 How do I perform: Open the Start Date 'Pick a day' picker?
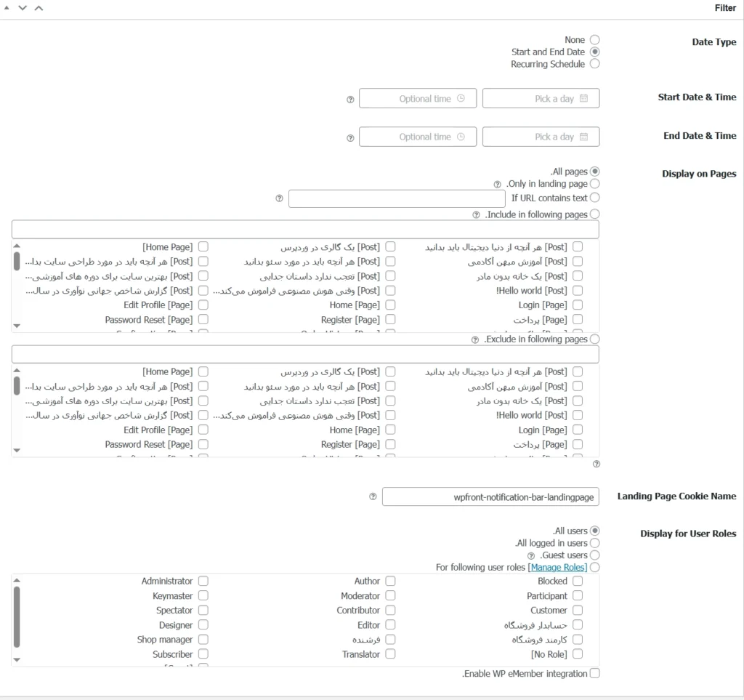[x=541, y=99]
